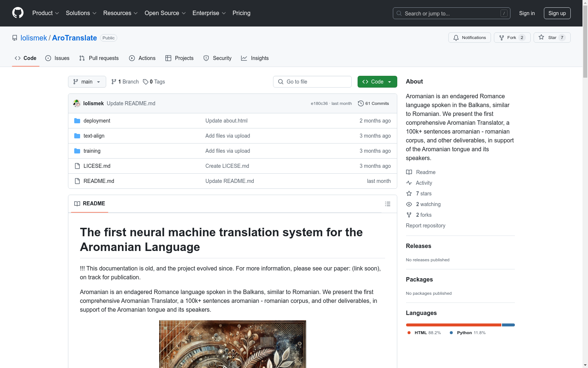Click the star icon in Star button

(x=541, y=37)
